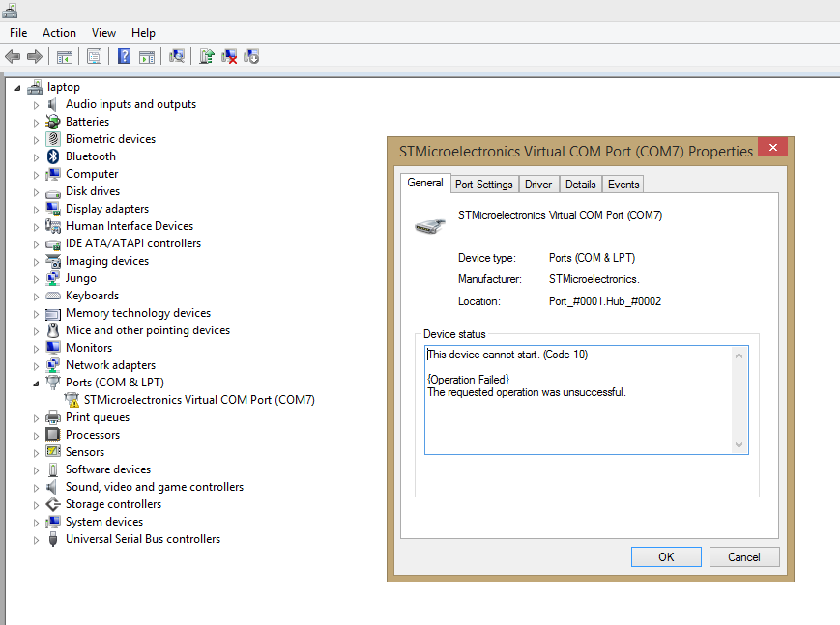
Task: Click the Back arrow toolbar icon
Action: pos(13,56)
